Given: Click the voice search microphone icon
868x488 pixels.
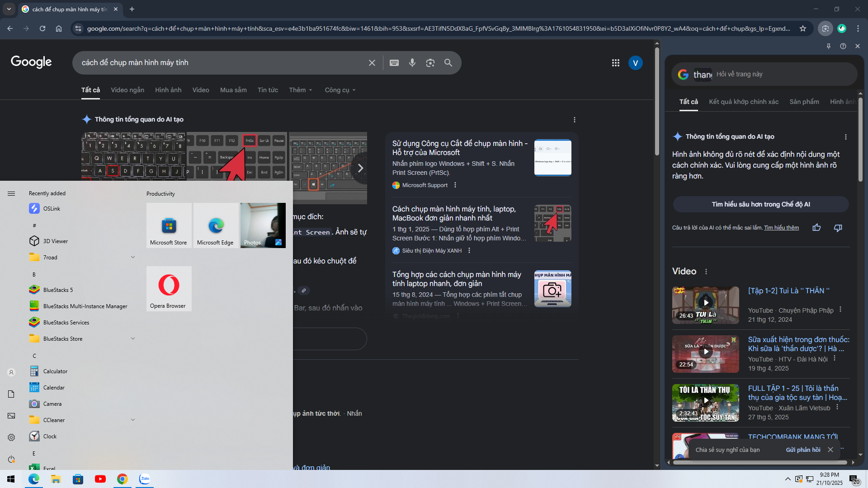Looking at the screenshot, I should [x=412, y=63].
